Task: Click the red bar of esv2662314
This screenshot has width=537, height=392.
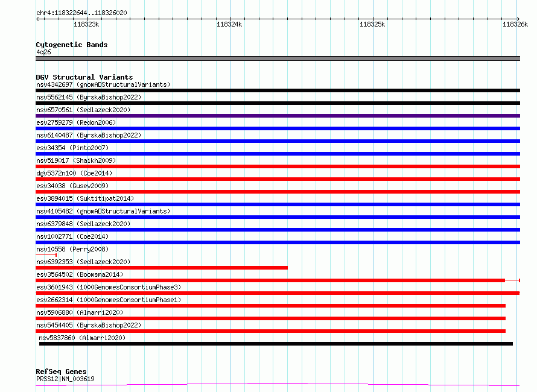Action: click(270, 306)
